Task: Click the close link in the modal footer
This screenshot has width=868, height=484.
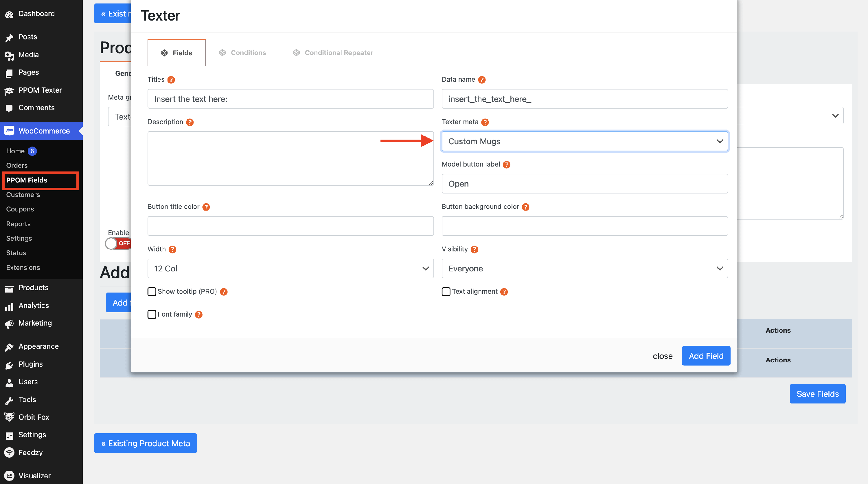Action: point(663,356)
